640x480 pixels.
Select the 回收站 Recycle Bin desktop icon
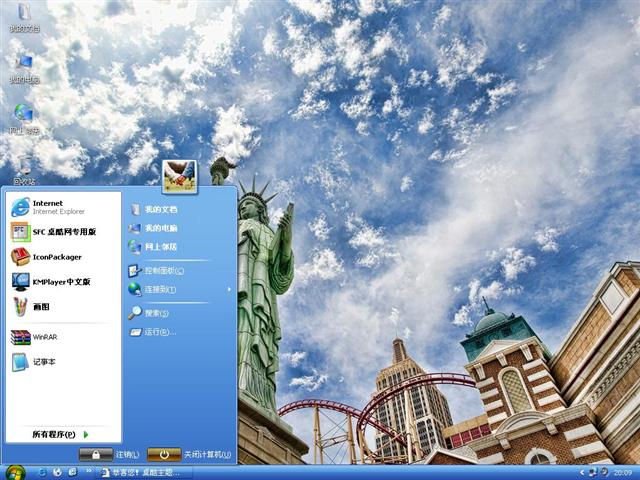(24, 170)
